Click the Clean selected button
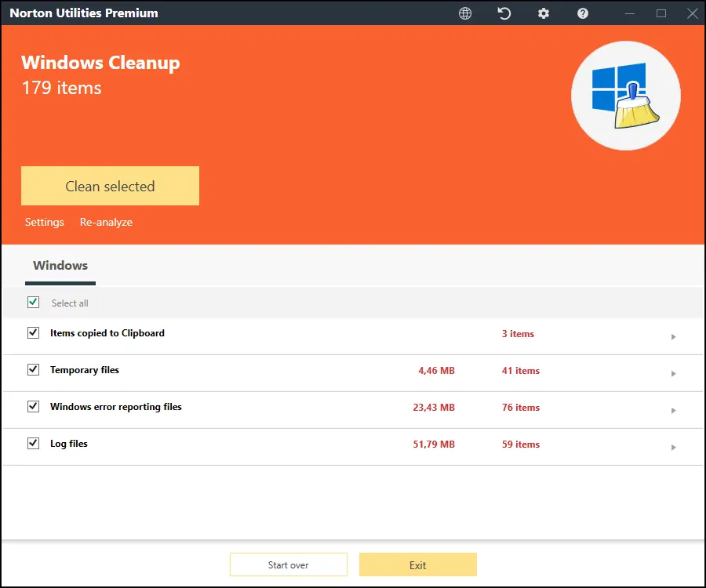The image size is (706, 588). tap(110, 186)
